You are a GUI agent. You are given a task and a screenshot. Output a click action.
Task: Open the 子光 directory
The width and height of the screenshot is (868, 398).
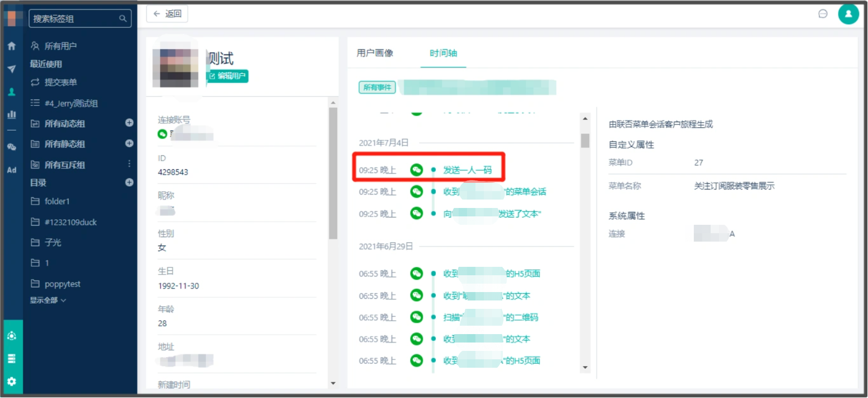point(53,242)
